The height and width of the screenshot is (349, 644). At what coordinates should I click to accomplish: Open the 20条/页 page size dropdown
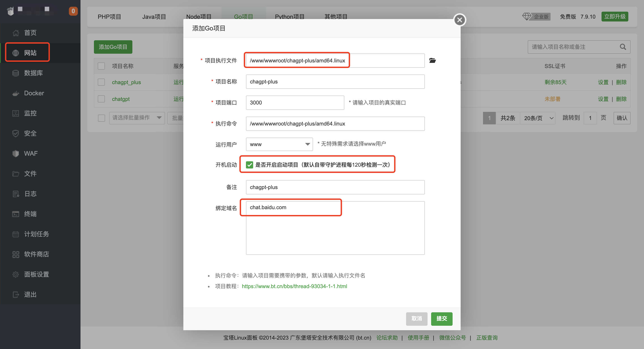(x=538, y=118)
